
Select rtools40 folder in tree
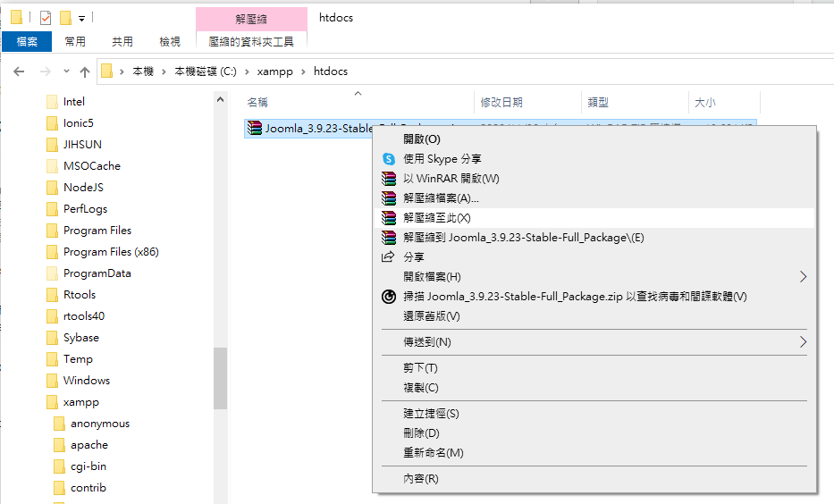click(x=84, y=316)
